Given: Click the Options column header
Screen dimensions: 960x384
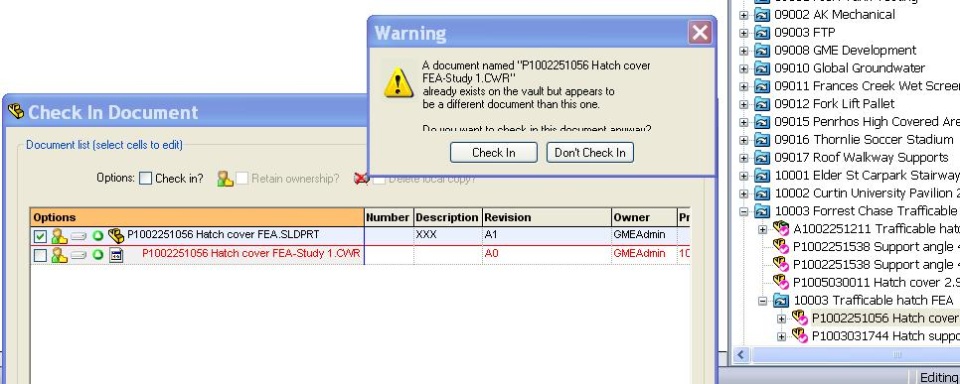Looking at the screenshot, I should [197, 217].
